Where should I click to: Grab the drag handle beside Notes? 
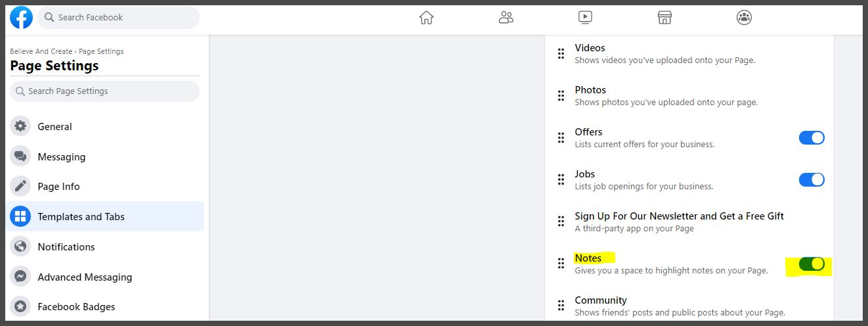pyautogui.click(x=561, y=264)
